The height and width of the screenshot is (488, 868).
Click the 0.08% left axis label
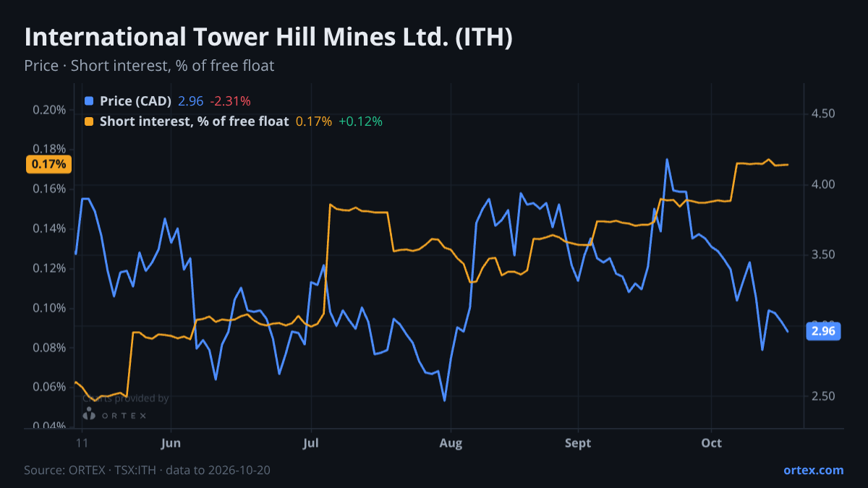[x=49, y=348]
